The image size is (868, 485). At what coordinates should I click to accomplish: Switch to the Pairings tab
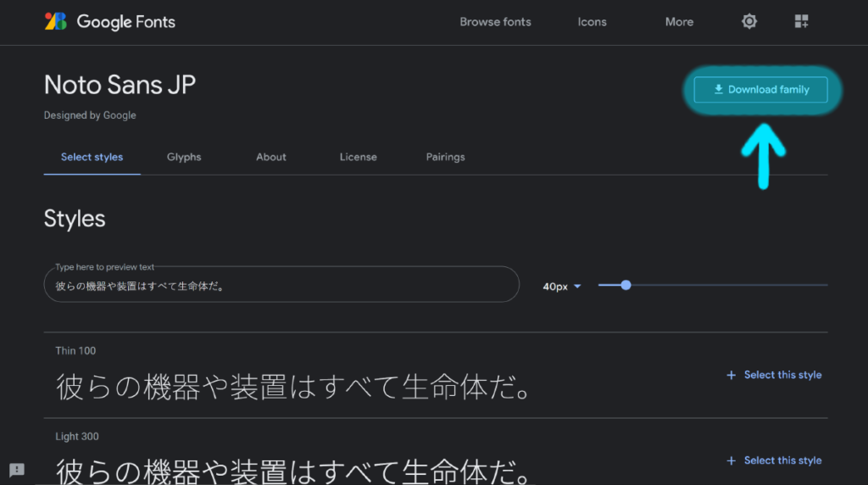pyautogui.click(x=445, y=157)
